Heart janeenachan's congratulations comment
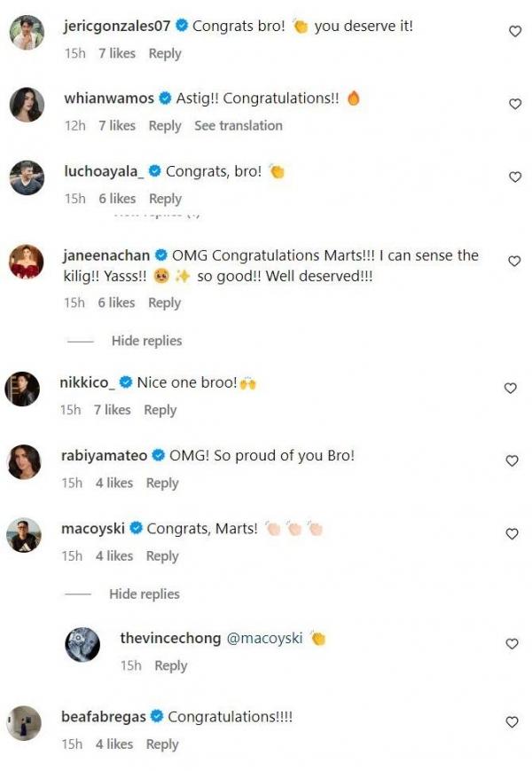The width and height of the screenshot is (532, 771). pos(513,261)
